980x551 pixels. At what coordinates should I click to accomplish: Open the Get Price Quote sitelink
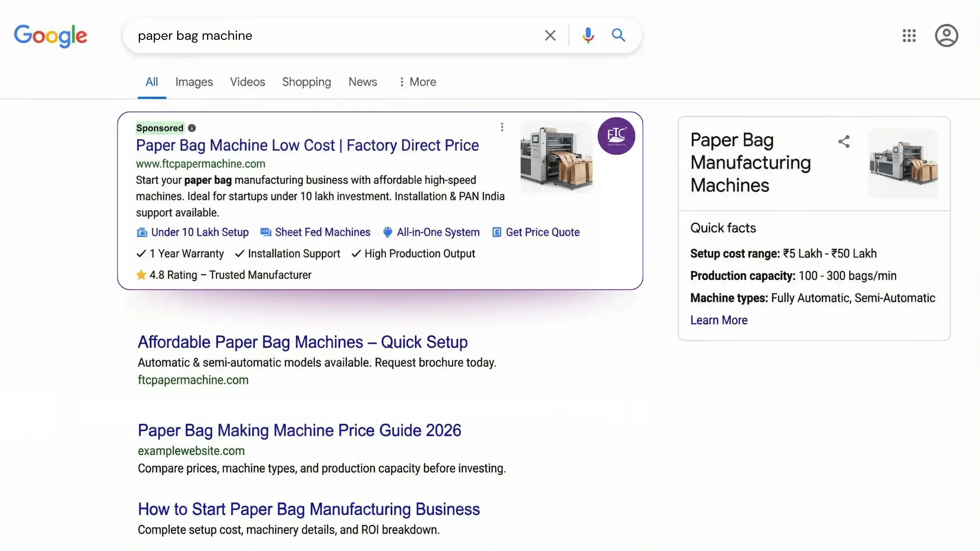[542, 232]
